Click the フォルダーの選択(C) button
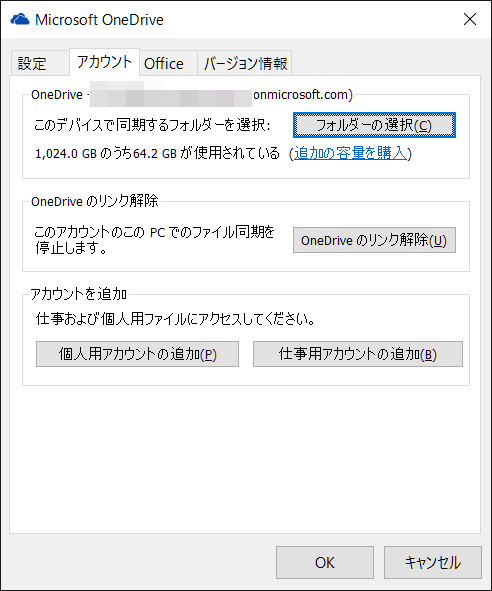 pos(374,125)
